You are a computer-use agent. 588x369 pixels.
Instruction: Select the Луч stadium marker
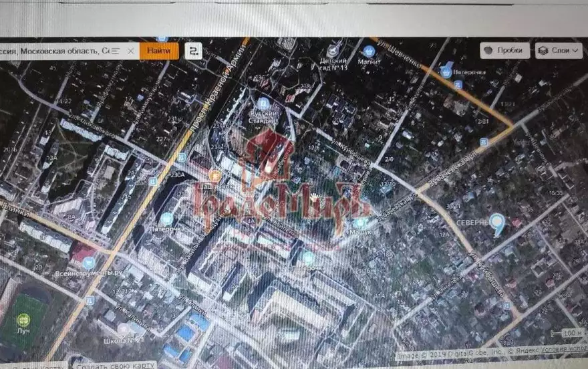(23, 320)
